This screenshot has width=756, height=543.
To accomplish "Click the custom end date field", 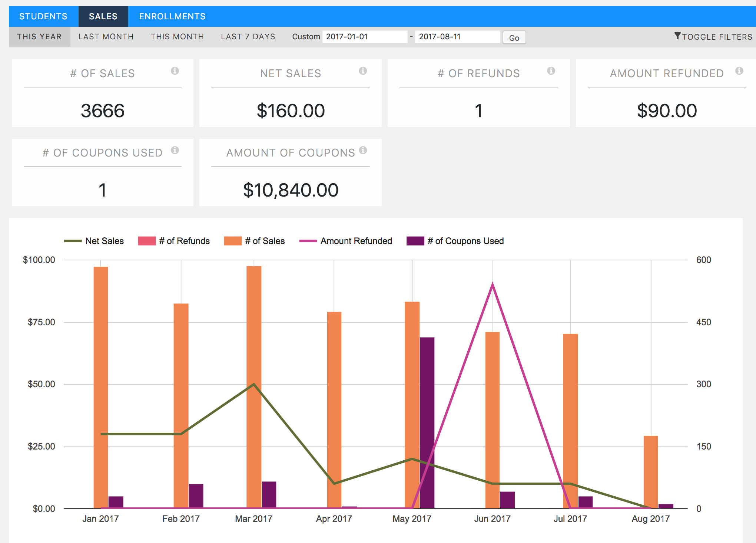I will coord(457,37).
